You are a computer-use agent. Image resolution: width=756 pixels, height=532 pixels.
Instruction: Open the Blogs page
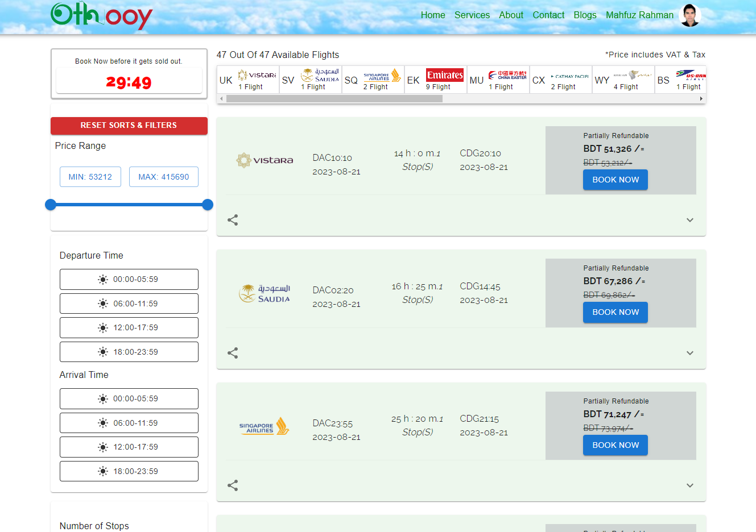[x=585, y=15]
